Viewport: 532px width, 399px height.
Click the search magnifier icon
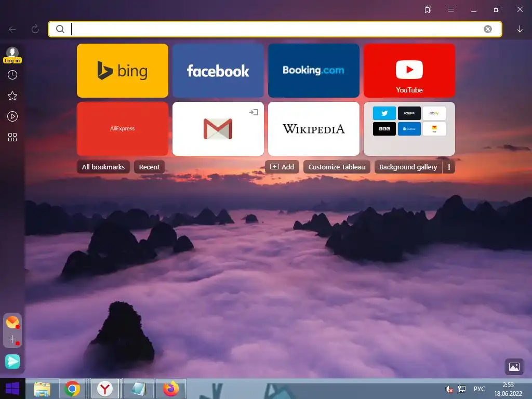pyautogui.click(x=60, y=29)
